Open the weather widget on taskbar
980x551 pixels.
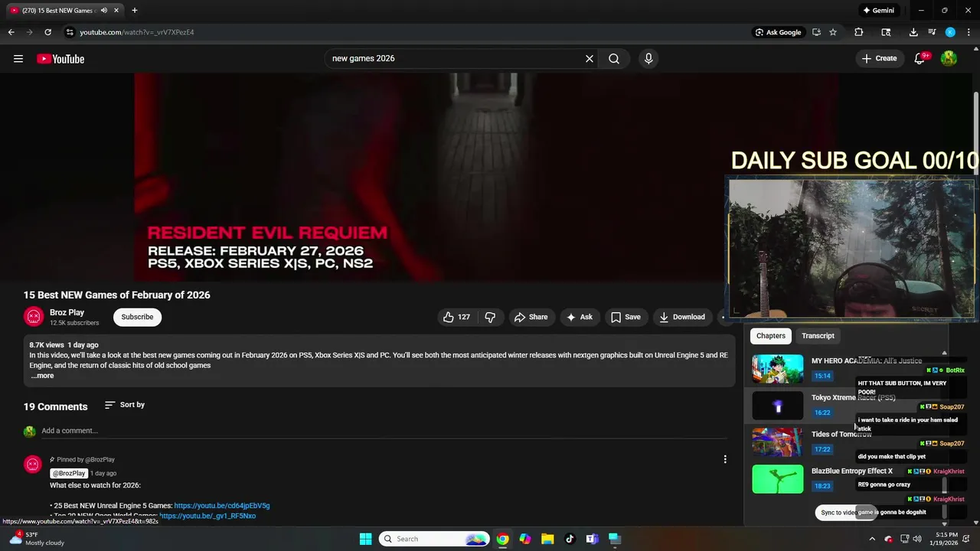click(x=36, y=539)
